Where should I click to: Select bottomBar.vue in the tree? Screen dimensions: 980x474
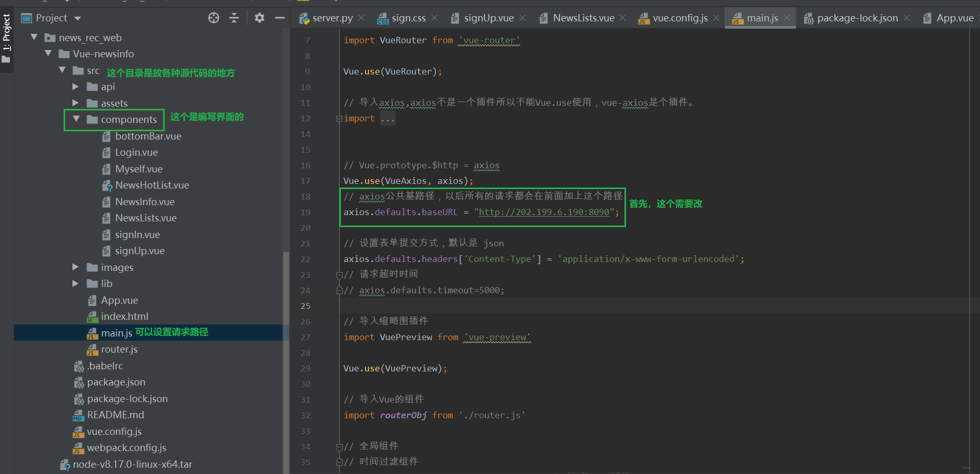pos(148,136)
